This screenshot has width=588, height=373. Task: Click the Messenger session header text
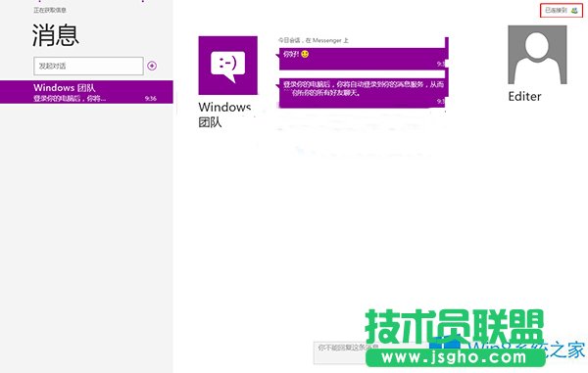coord(314,40)
